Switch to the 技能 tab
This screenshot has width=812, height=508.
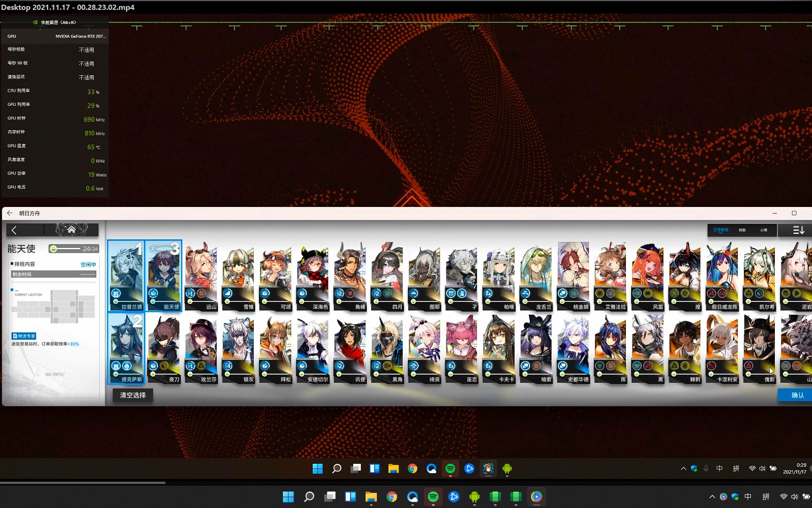[742, 230]
